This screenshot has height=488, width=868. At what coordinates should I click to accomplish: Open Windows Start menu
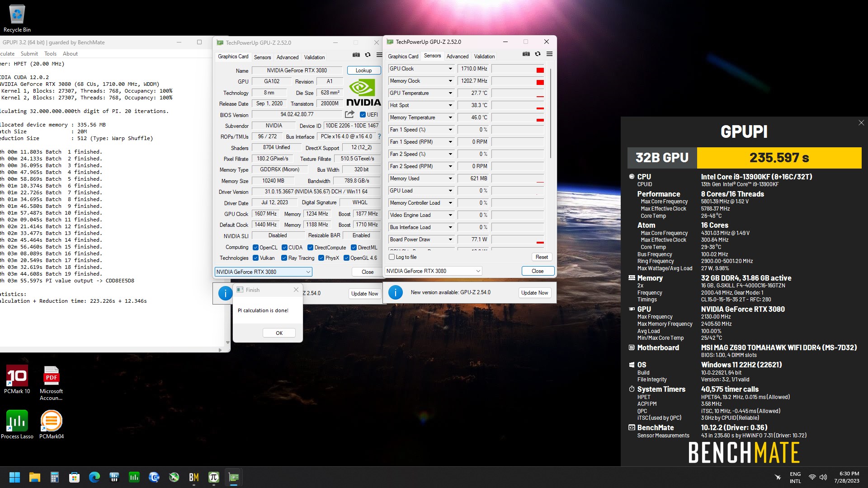14,477
